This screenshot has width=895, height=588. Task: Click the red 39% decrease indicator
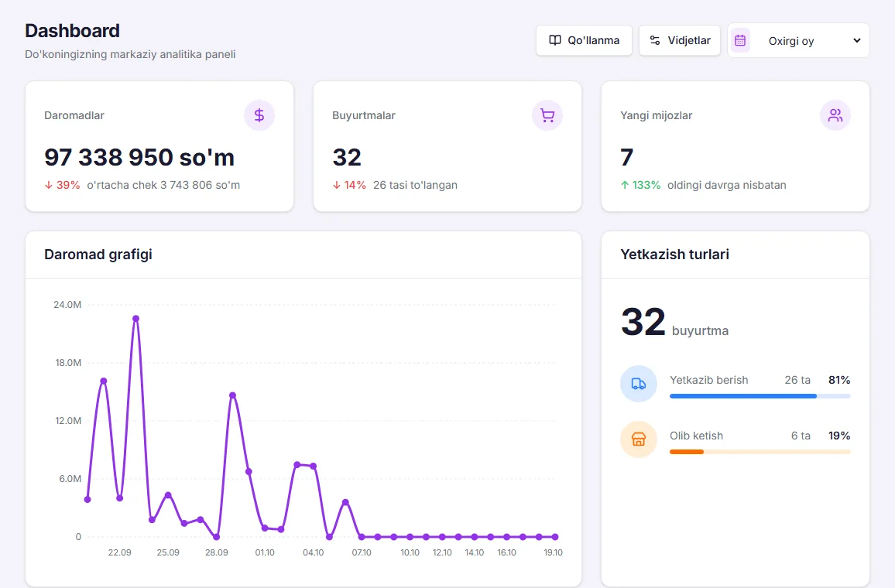(62, 185)
